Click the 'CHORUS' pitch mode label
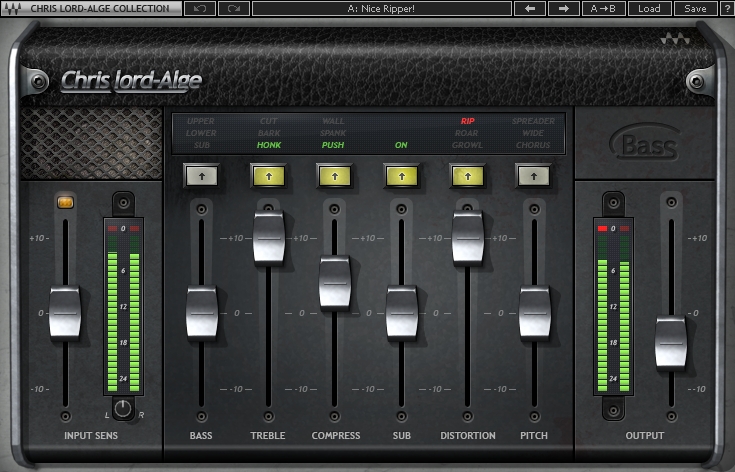The height and width of the screenshot is (472, 735). click(533, 145)
